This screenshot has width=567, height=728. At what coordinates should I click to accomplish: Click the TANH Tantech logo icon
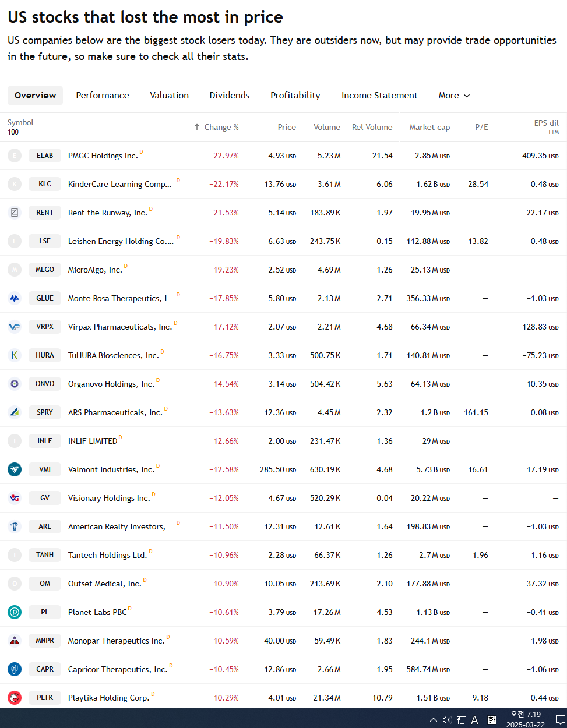tap(15, 555)
